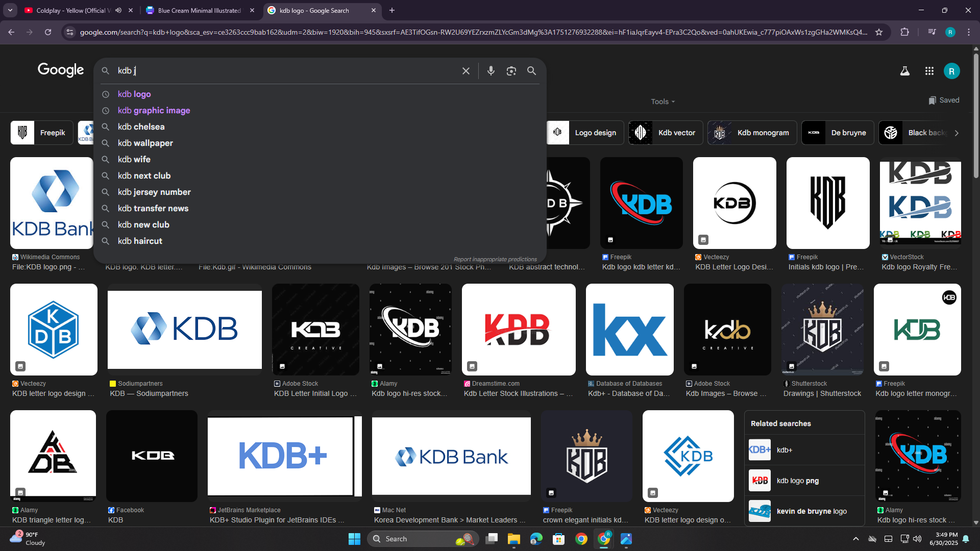Filter results by Kdb monogram chip
The height and width of the screenshot is (551, 980).
(752, 133)
